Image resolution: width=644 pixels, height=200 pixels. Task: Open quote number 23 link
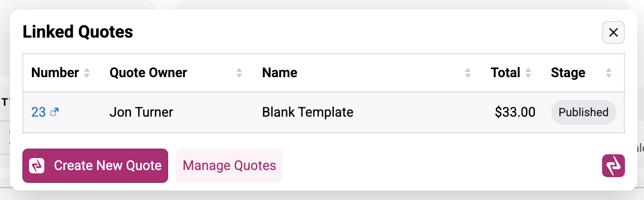point(39,112)
